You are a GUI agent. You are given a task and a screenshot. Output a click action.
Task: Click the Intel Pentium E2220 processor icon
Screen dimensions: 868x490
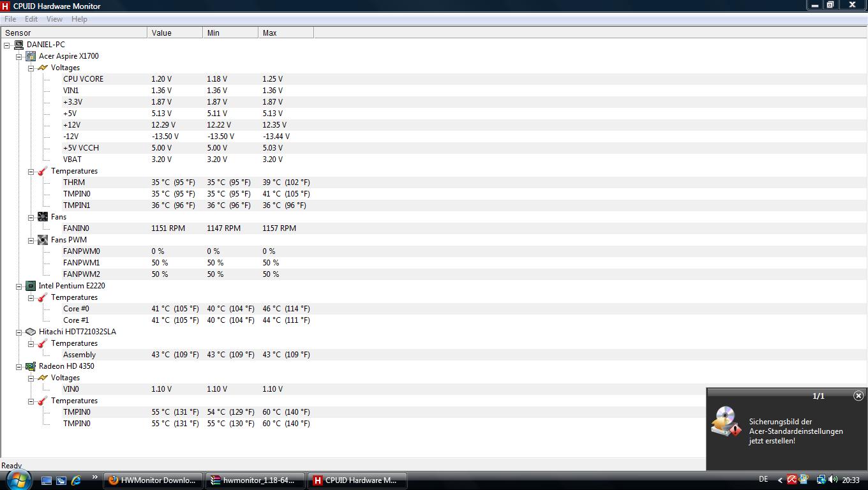coord(31,286)
